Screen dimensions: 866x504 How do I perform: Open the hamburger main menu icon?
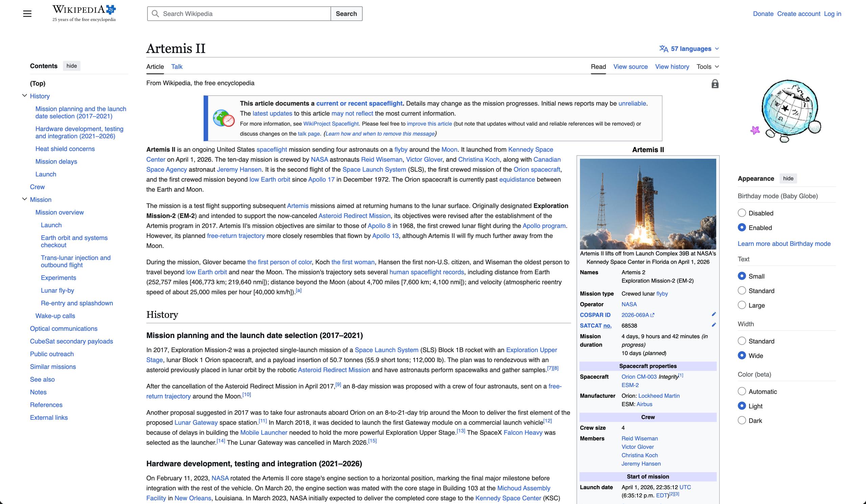coord(27,14)
